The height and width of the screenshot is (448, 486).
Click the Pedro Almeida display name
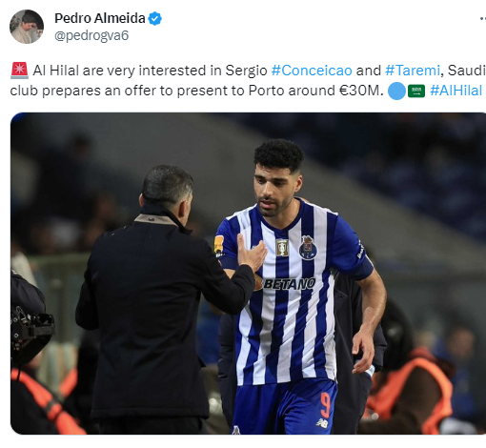click(x=100, y=18)
